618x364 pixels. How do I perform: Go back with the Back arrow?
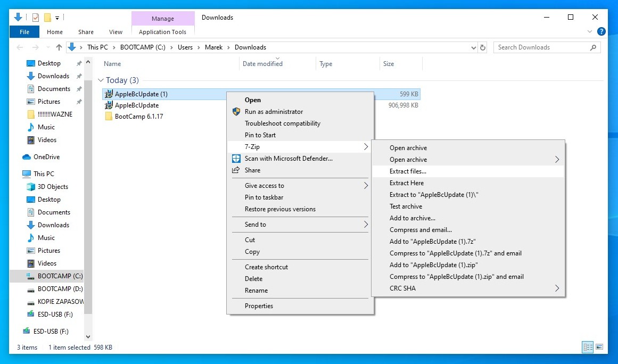click(20, 47)
